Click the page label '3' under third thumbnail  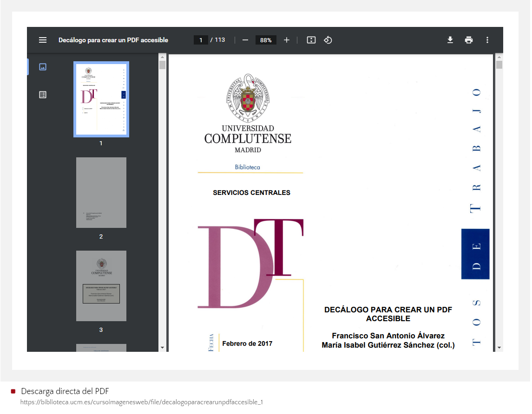pyautogui.click(x=101, y=330)
